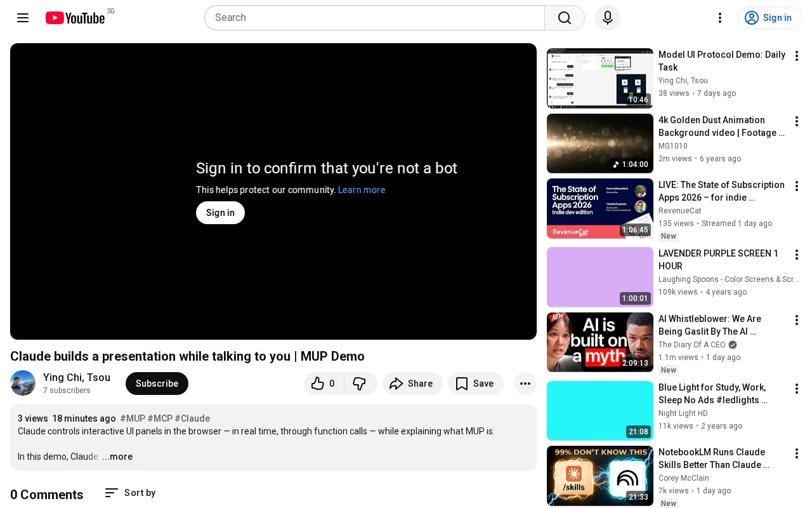Open AI Whistleblower video thumbnail

click(600, 342)
